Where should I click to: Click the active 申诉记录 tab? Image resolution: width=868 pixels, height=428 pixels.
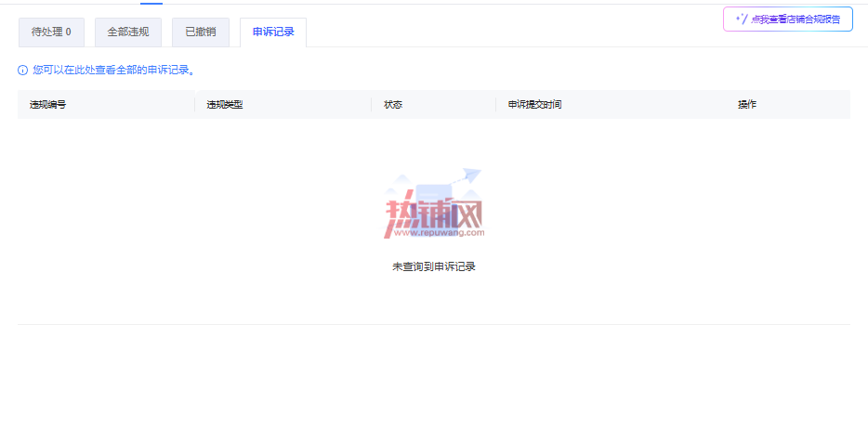[x=273, y=32]
